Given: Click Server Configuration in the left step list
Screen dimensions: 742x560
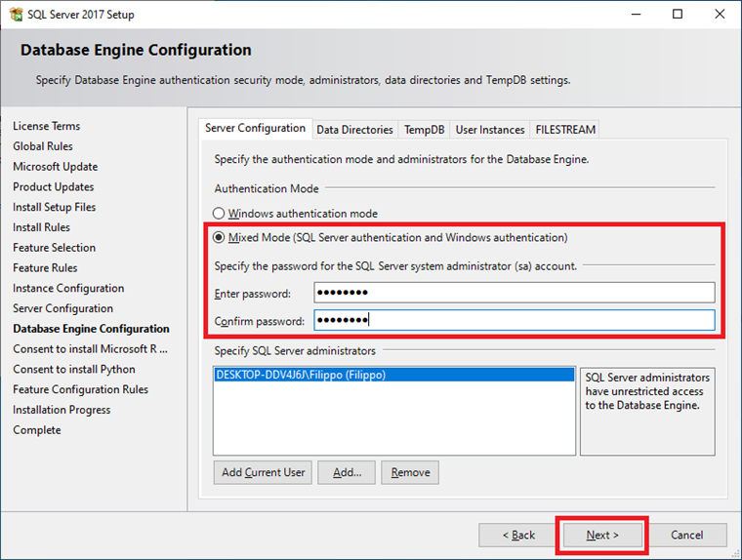Looking at the screenshot, I should [x=62, y=308].
